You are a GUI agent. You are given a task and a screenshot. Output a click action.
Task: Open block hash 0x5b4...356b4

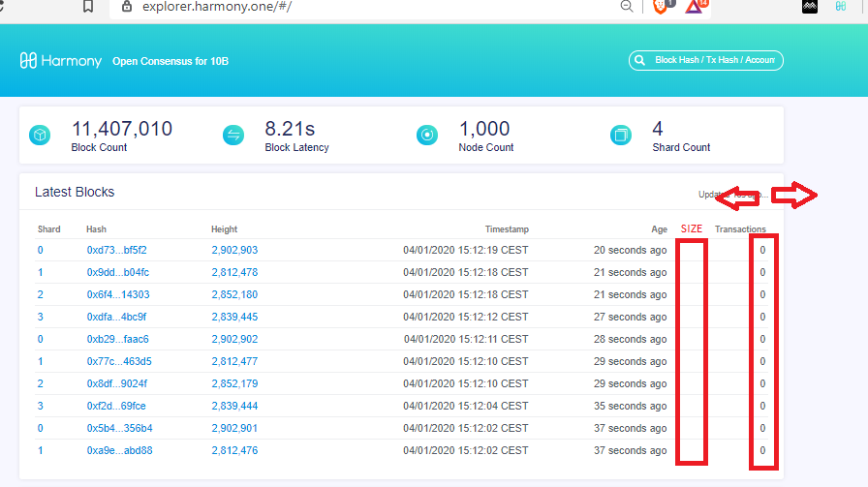[119, 428]
